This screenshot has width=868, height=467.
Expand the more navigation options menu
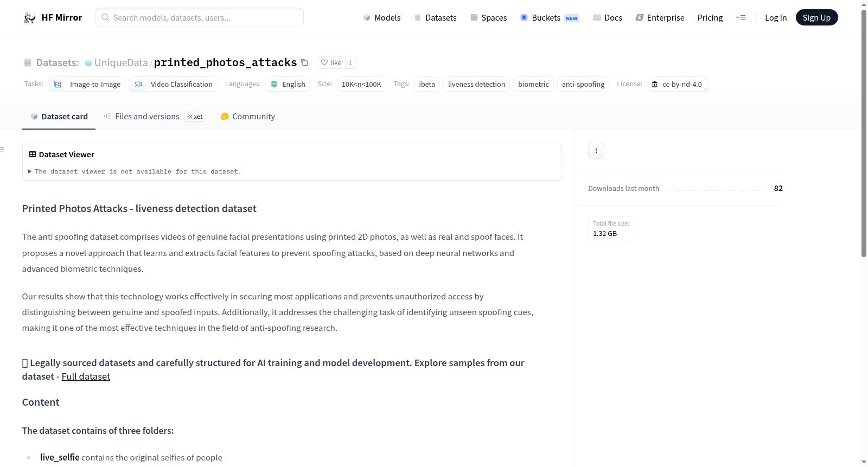click(741, 17)
